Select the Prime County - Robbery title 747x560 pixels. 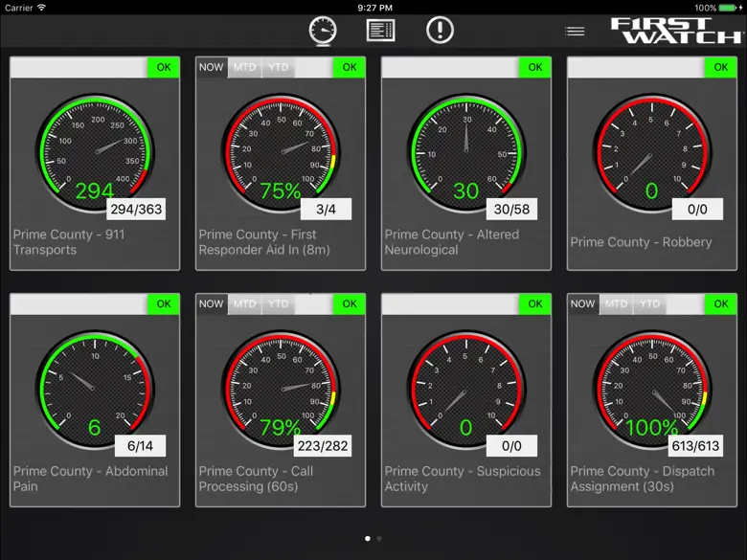point(642,242)
